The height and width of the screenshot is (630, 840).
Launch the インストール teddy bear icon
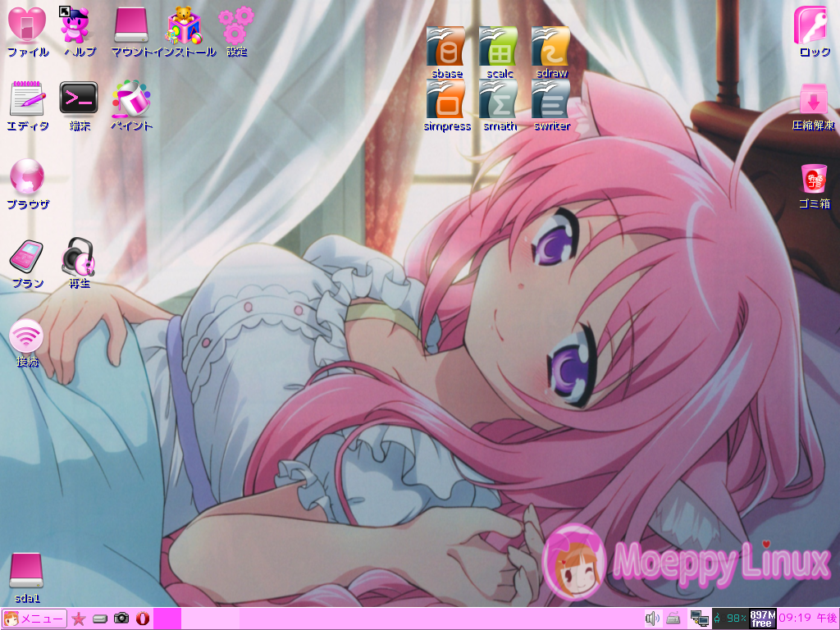click(185, 25)
